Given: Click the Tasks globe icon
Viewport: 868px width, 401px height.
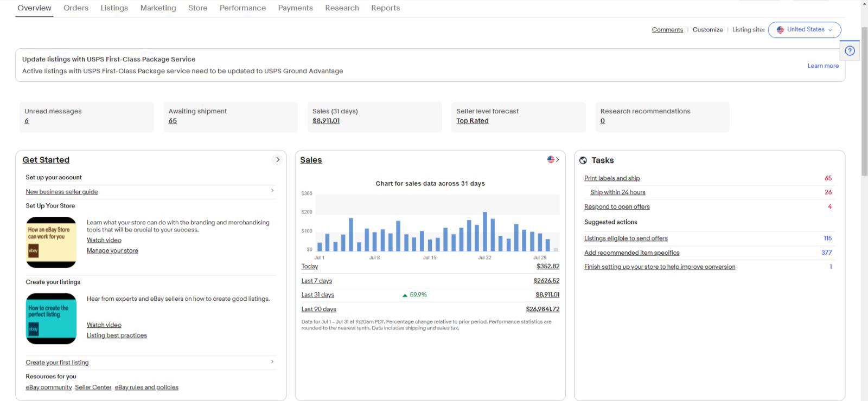Looking at the screenshot, I should (583, 160).
